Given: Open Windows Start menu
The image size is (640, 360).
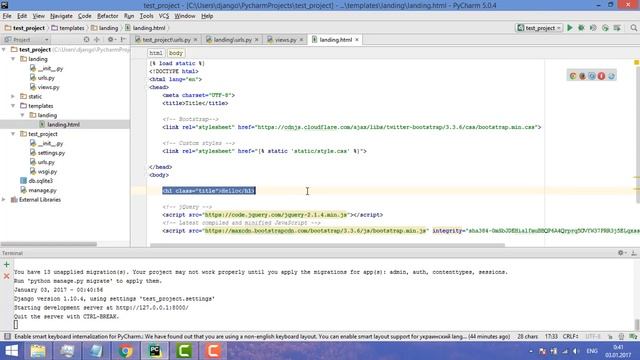Looking at the screenshot, I should [11, 351].
